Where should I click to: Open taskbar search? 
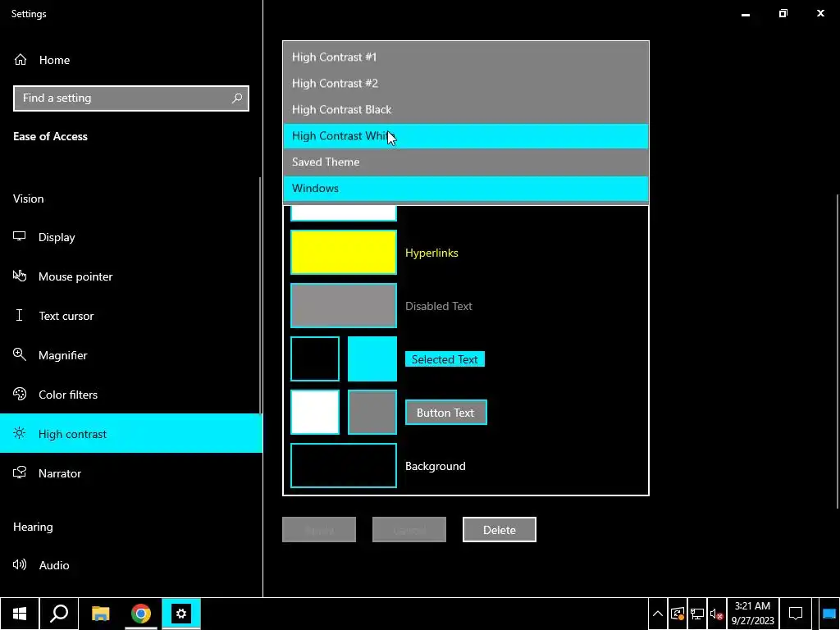59,614
